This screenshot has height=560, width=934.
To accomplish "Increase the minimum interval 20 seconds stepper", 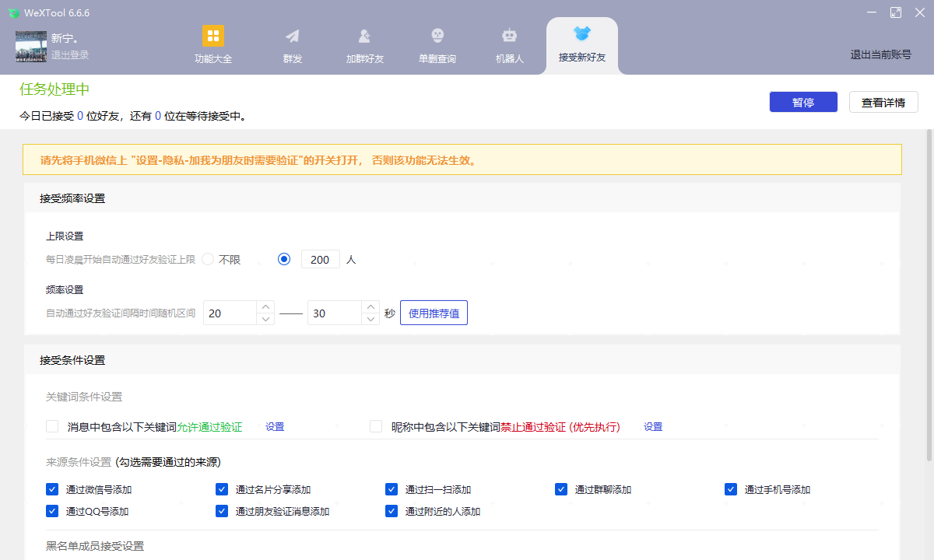I will (x=266, y=307).
